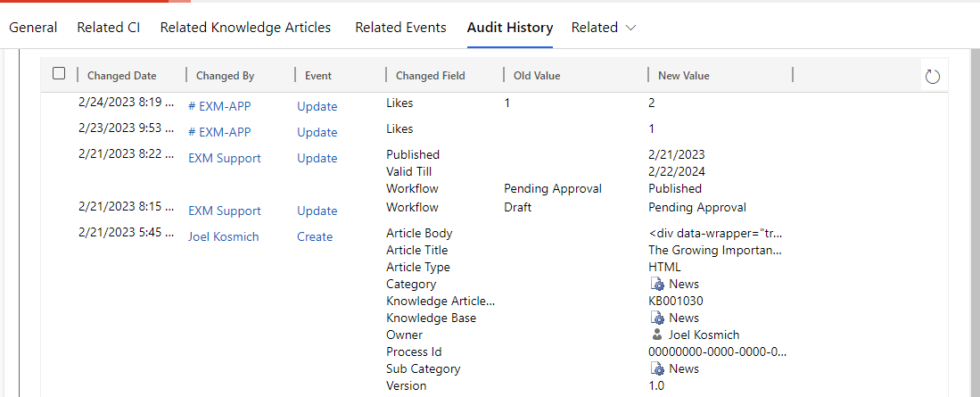Click the Update link for the Draft workflow change
Image resolution: width=980 pixels, height=397 pixels.
317,211
